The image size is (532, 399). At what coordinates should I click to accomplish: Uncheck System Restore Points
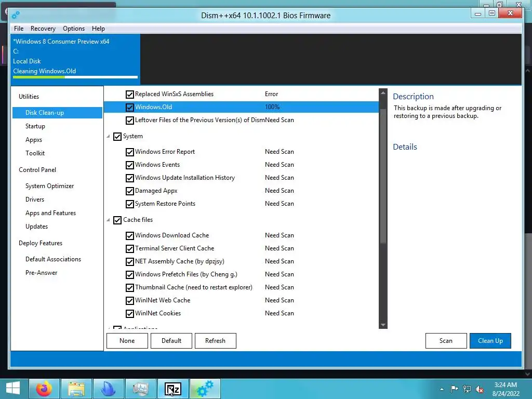(129, 204)
